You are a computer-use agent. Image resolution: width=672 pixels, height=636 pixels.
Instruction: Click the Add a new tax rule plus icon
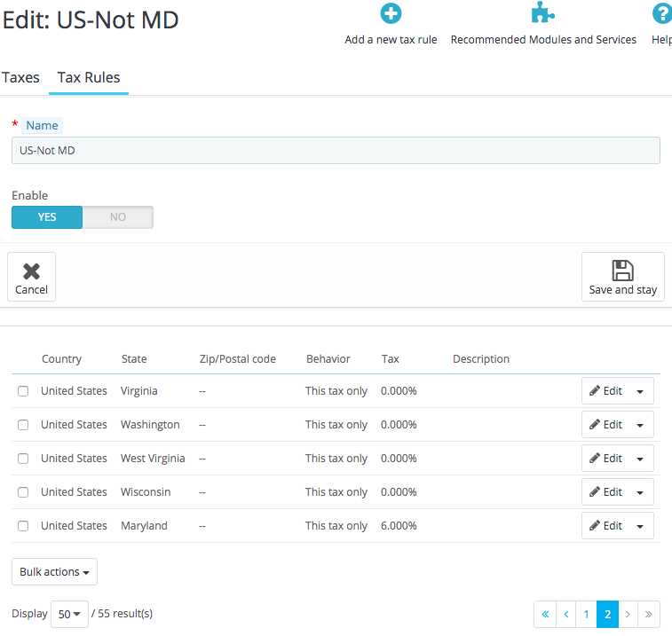click(x=391, y=13)
